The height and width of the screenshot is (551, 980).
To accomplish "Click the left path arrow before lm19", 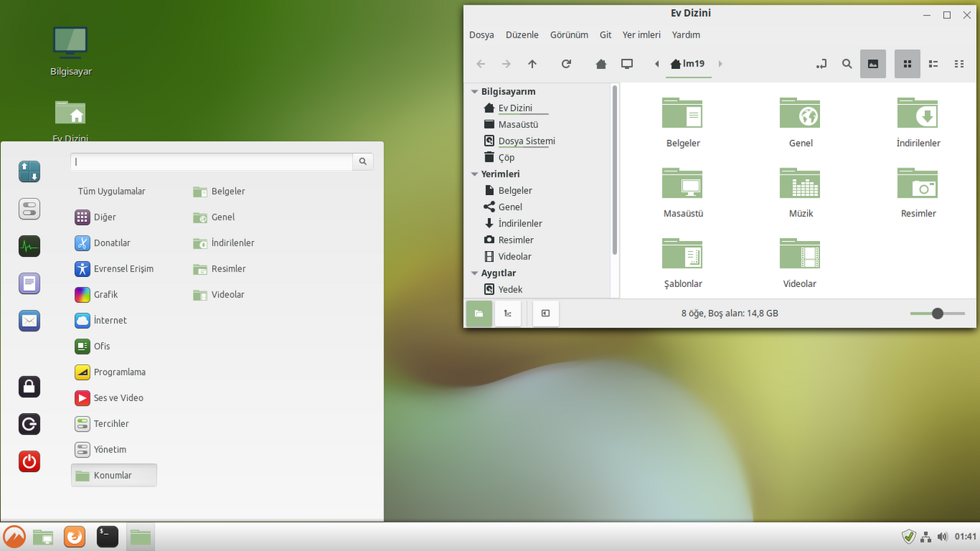I will click(657, 64).
